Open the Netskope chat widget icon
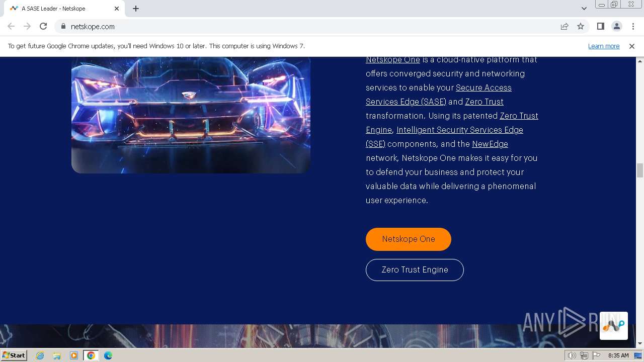This screenshot has height=362, width=644. click(613, 326)
